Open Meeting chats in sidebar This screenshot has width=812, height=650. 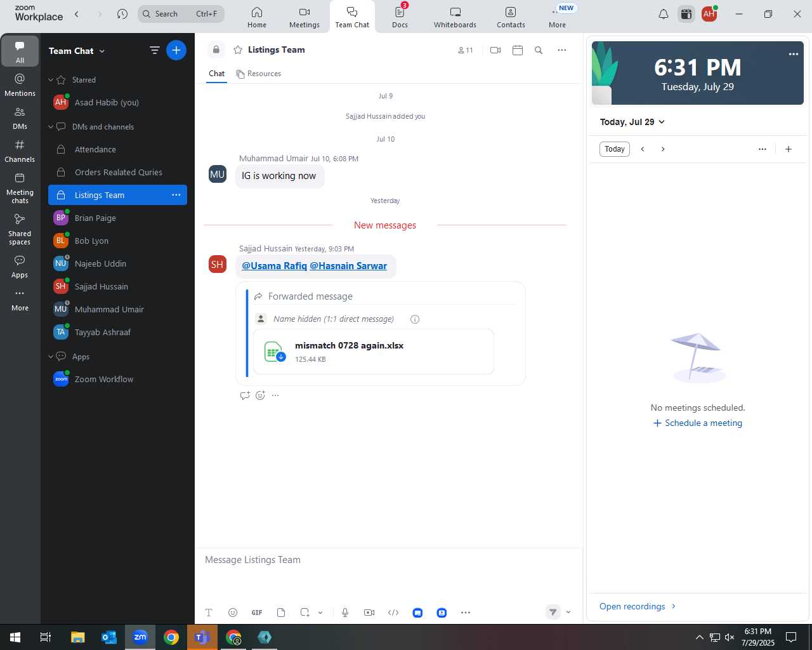coord(20,187)
